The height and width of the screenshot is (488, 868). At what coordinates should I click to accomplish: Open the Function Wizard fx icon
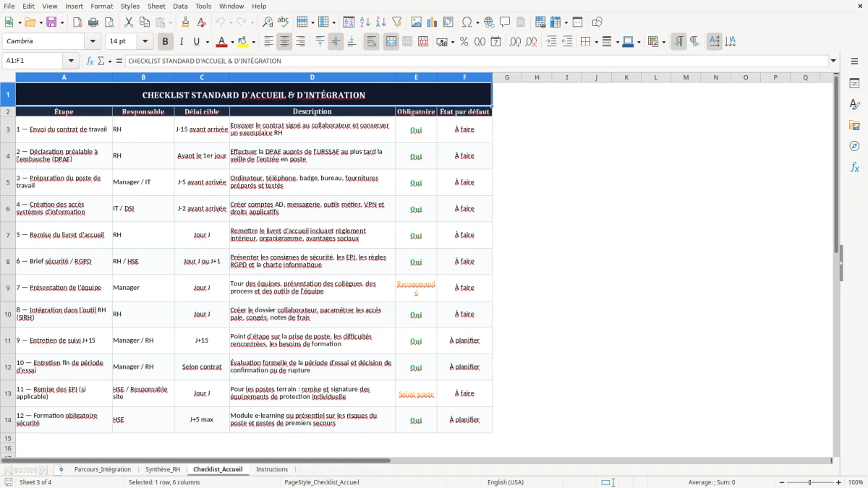pyautogui.click(x=90, y=61)
